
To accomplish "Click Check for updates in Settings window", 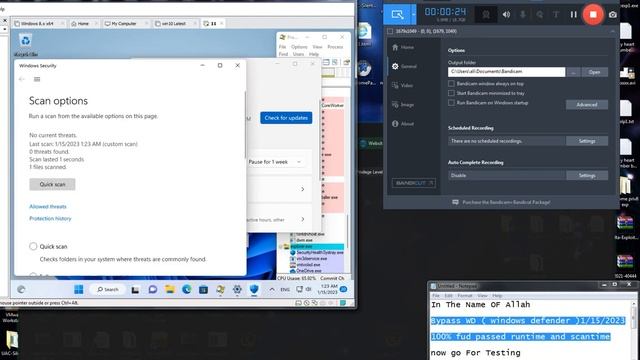I will pyautogui.click(x=286, y=118).
